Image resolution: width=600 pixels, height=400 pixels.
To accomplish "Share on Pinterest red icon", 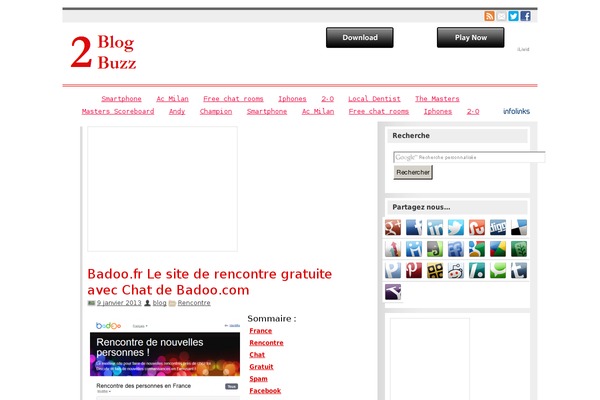I will pos(414,270).
